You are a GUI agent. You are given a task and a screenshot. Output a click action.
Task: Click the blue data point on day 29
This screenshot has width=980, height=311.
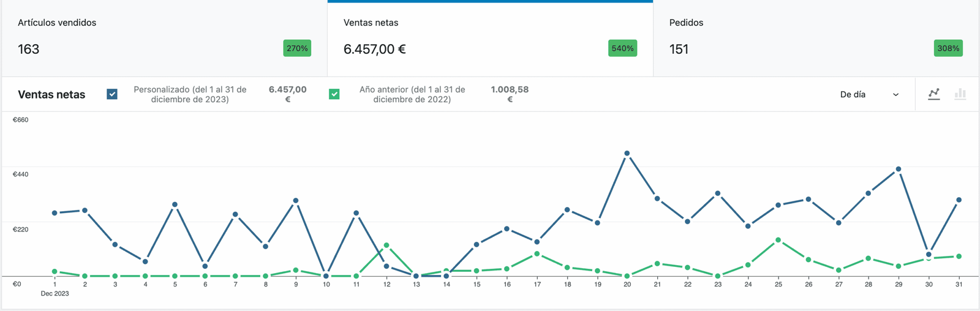click(899, 169)
